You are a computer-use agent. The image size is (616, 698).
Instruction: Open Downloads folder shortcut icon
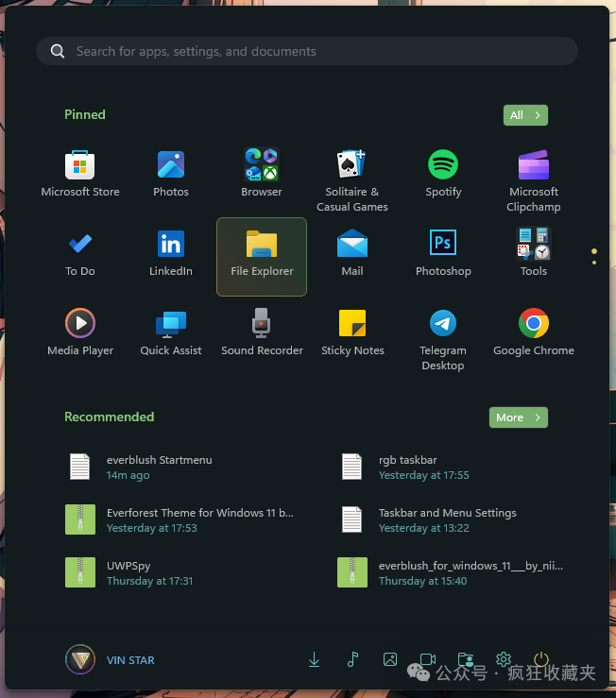pyautogui.click(x=314, y=659)
